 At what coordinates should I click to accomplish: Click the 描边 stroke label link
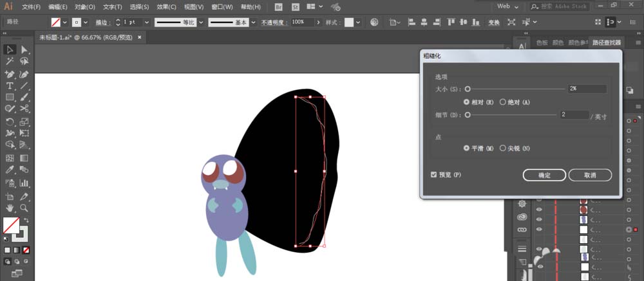coord(103,23)
